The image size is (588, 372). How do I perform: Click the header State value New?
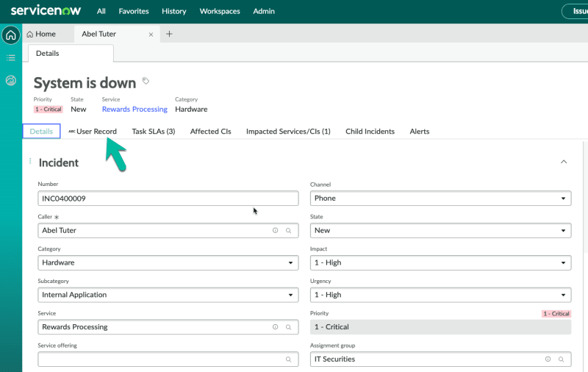pyautogui.click(x=79, y=109)
